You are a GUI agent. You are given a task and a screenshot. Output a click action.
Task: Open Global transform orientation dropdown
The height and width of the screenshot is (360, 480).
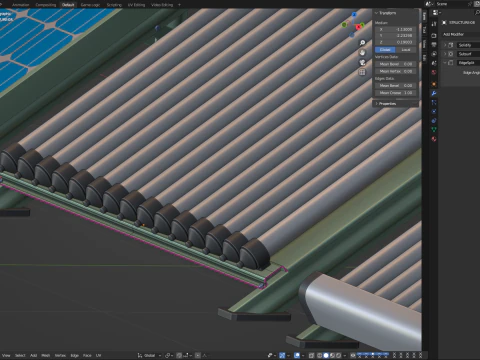pyautogui.click(x=149, y=355)
